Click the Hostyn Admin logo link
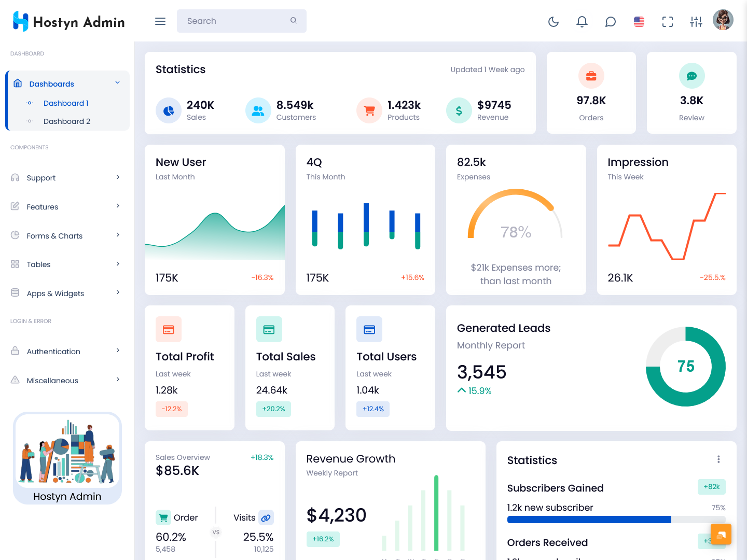 [68, 22]
